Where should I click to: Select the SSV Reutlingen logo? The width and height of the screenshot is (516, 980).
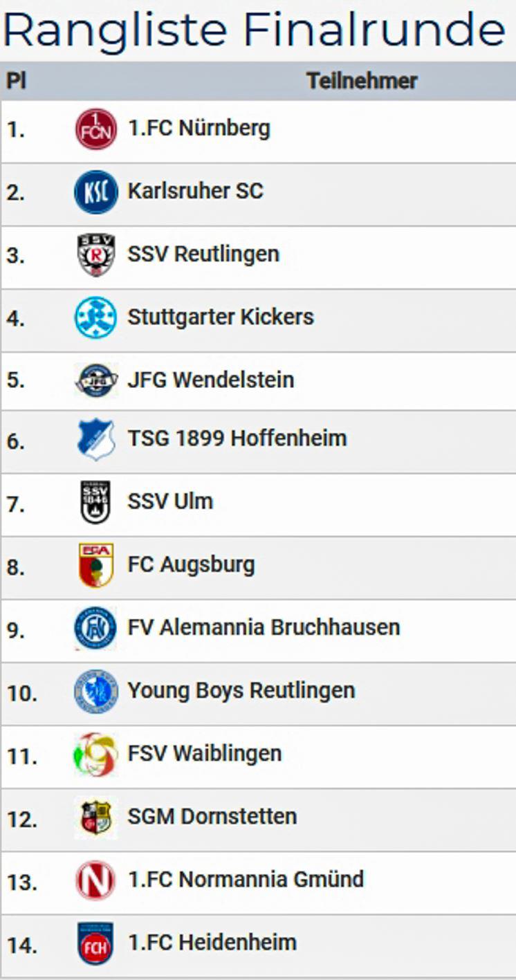click(95, 255)
